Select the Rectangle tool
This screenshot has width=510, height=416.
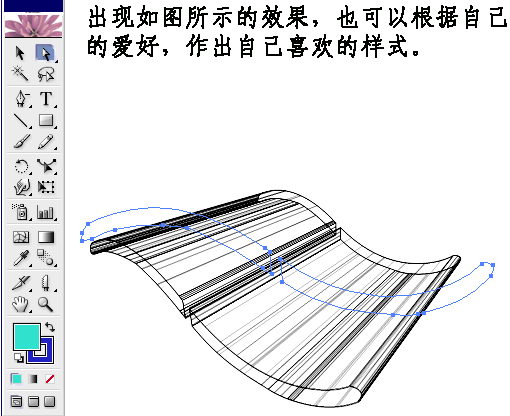(46, 120)
